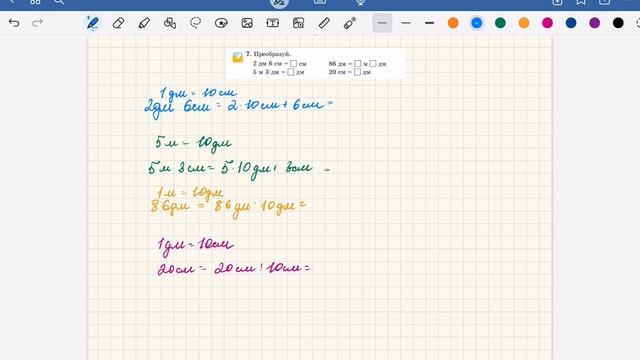This screenshot has height=360, width=640.
Task: Select the Shapes tool
Action: tap(170, 23)
